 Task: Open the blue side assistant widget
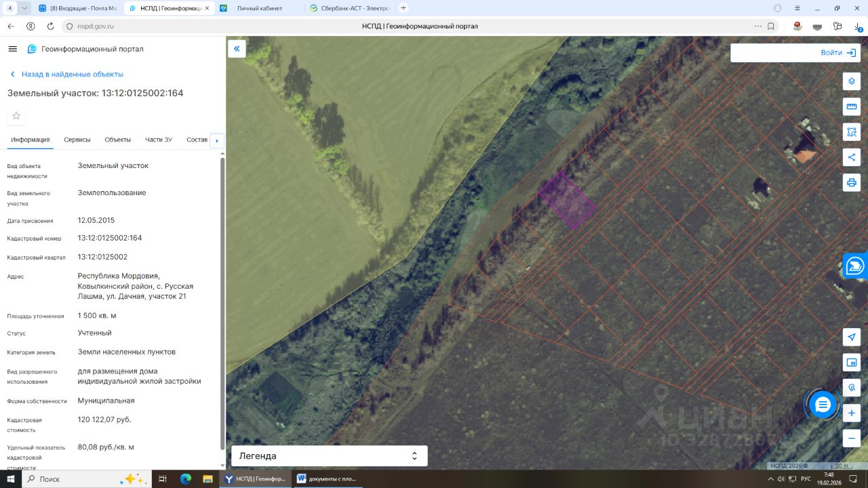[856, 265]
